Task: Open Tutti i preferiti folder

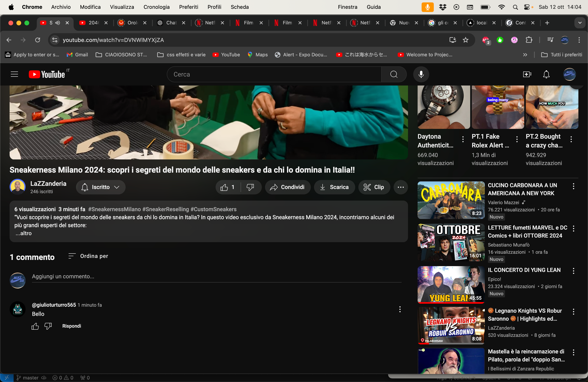Action: (561, 55)
